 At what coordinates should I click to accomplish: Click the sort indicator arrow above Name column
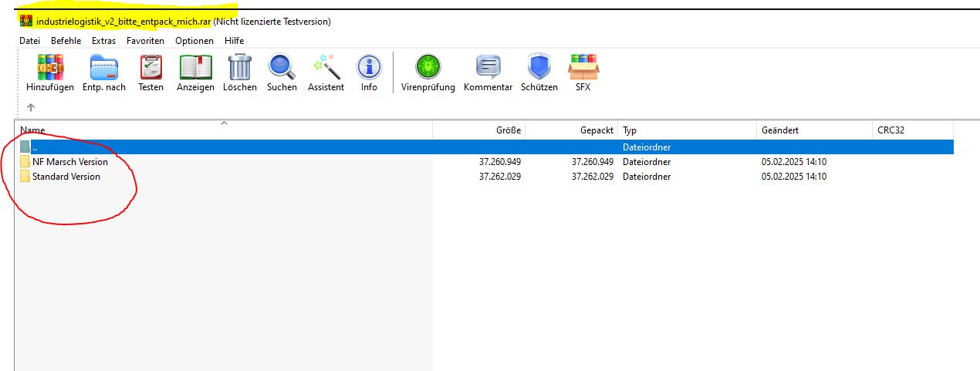tap(225, 123)
